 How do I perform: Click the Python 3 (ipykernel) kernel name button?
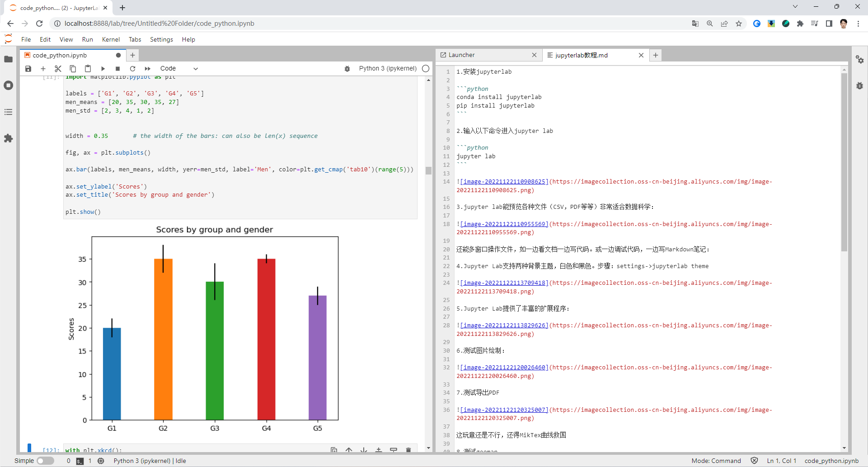tap(388, 69)
